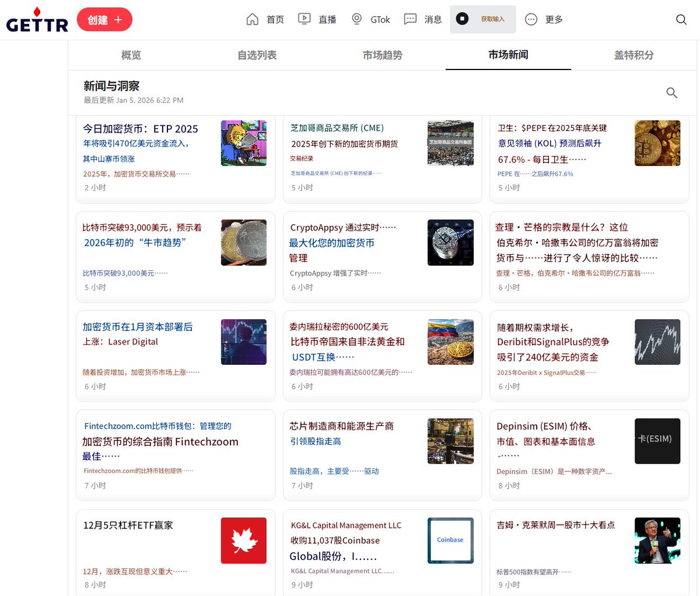Click the 更多 ellipsis icon
This screenshot has width=700, height=596.
click(x=530, y=19)
